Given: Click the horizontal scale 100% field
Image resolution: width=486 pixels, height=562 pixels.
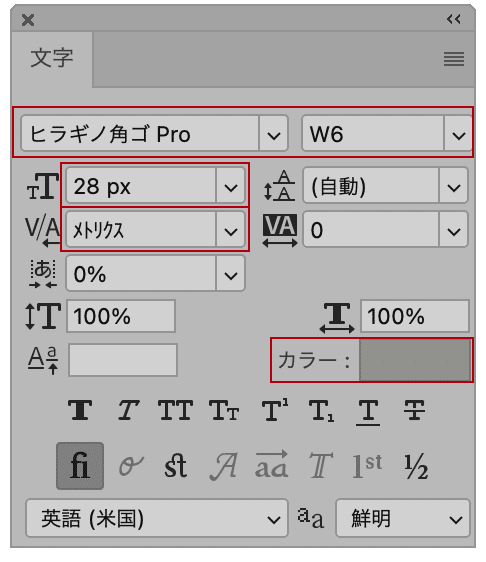Looking at the screenshot, I should [x=415, y=316].
